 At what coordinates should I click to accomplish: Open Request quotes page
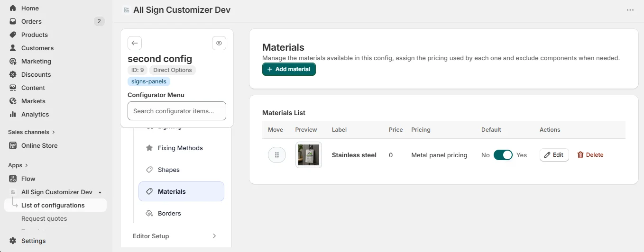tap(44, 218)
